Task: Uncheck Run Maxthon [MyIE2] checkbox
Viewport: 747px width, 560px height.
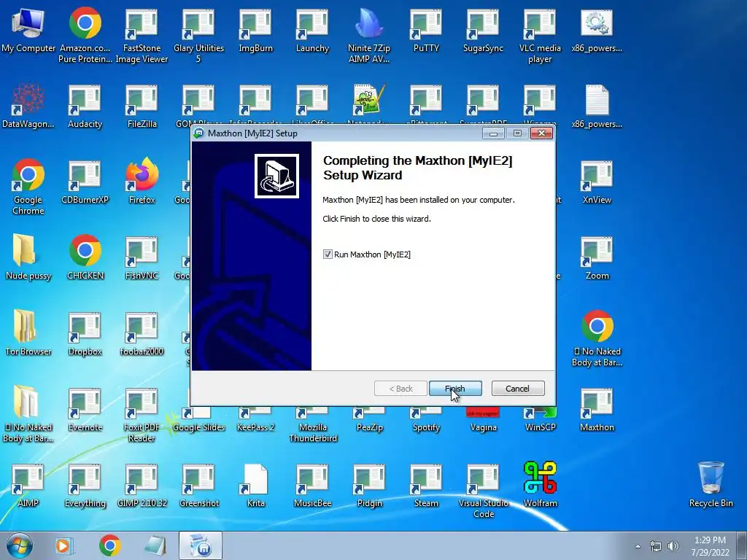Action: click(x=328, y=254)
